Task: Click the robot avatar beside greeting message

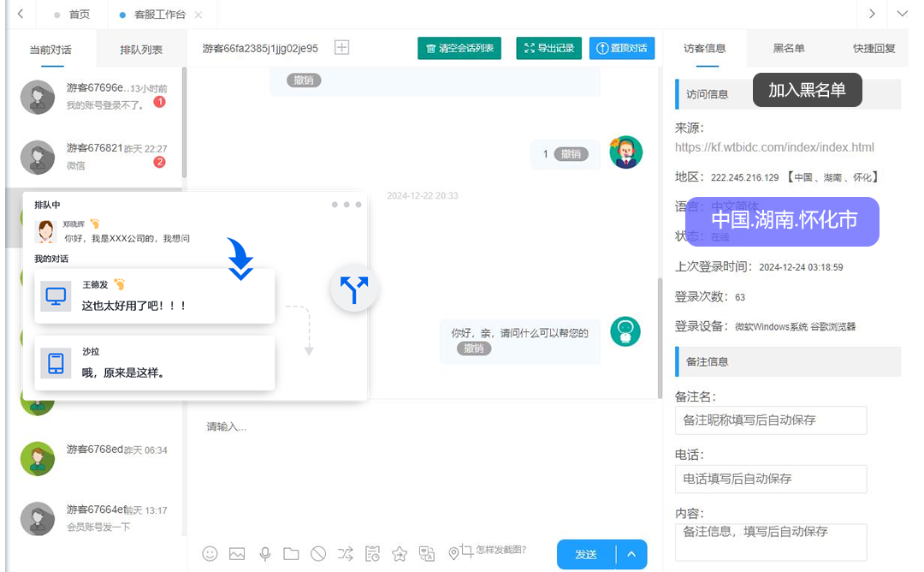Action: pos(625,331)
